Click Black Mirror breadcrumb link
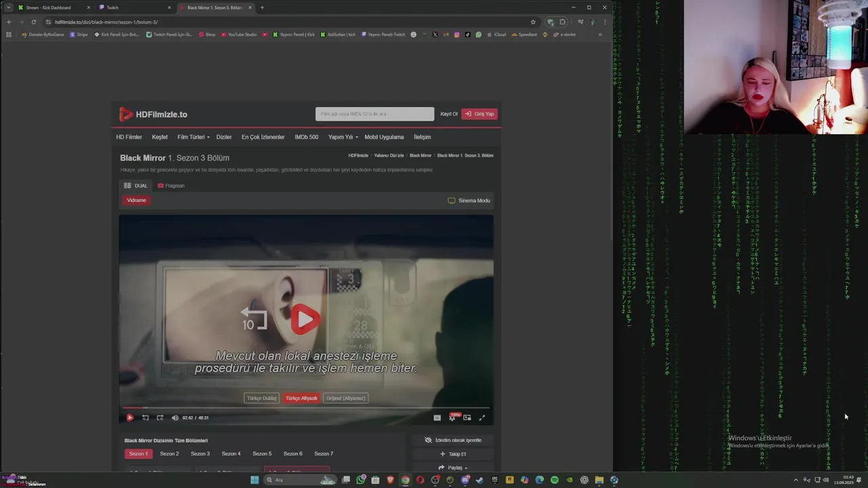868x488 pixels. (x=420, y=156)
